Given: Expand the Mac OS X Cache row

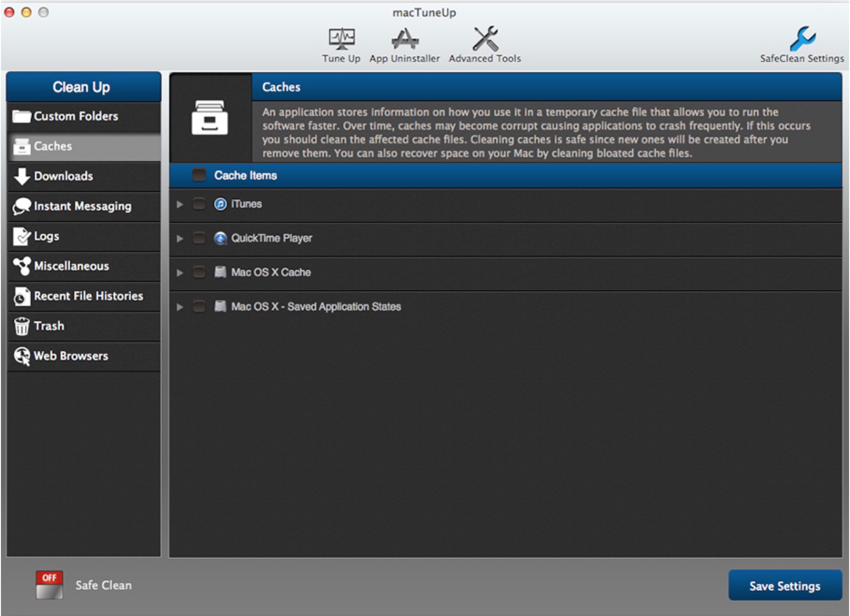Looking at the screenshot, I should tap(180, 273).
